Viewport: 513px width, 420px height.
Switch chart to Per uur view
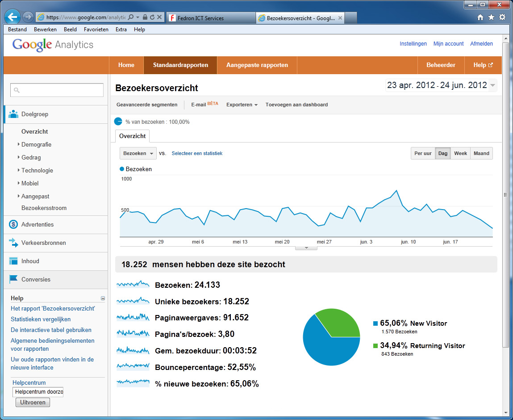pyautogui.click(x=423, y=153)
